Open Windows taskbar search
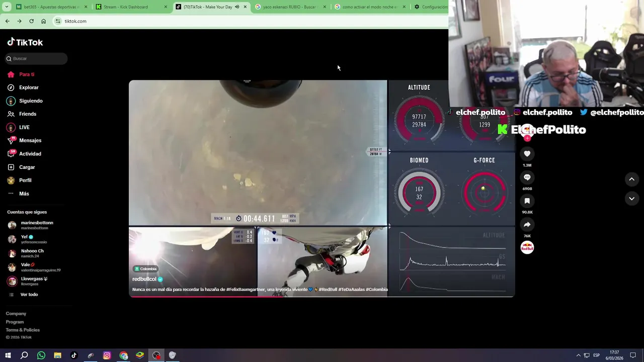Viewport: 644px width, 362px height. (24, 355)
